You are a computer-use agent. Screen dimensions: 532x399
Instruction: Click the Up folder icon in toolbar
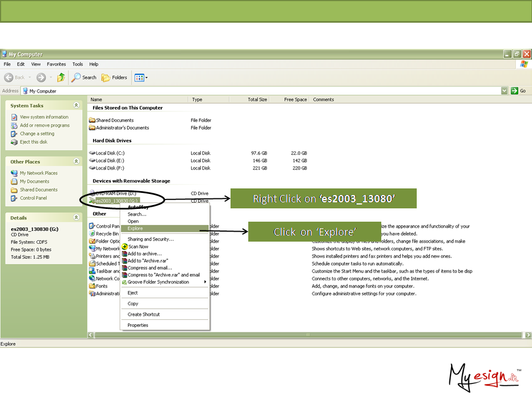(x=61, y=78)
